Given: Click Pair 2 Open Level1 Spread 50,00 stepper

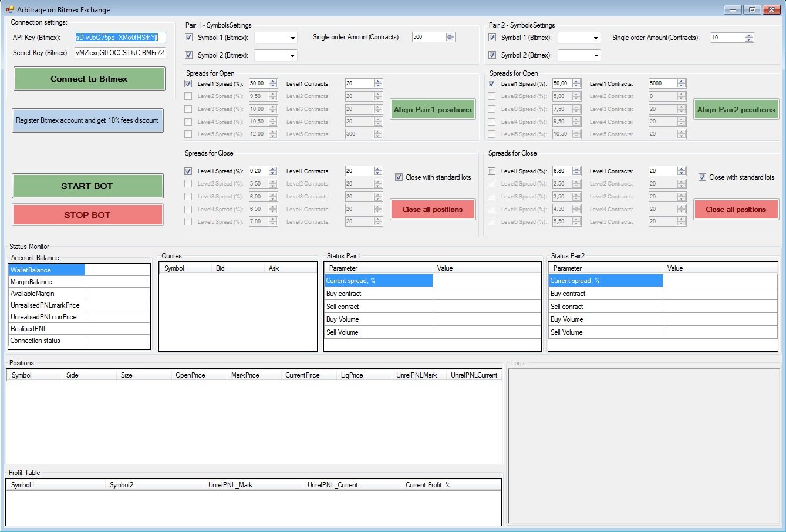Looking at the screenshot, I should click(576, 83).
